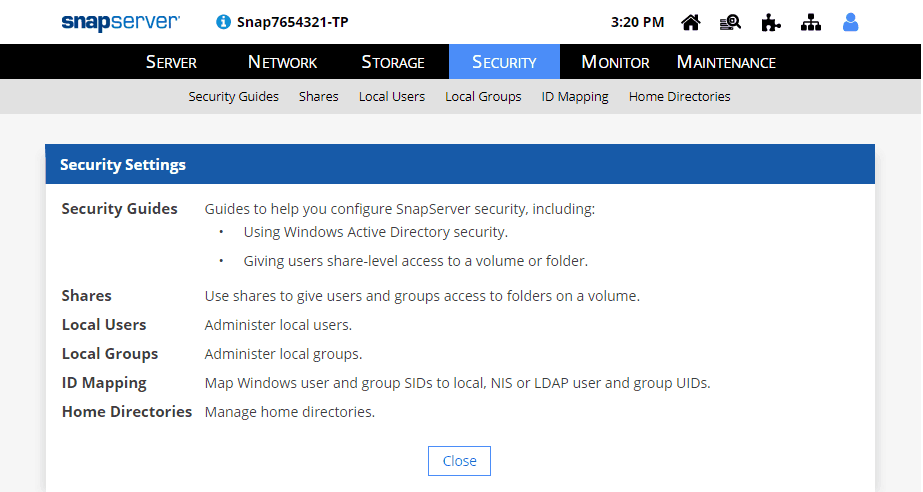Open the server search magnifier icon
This screenshot has height=492, width=923.
pyautogui.click(x=730, y=22)
